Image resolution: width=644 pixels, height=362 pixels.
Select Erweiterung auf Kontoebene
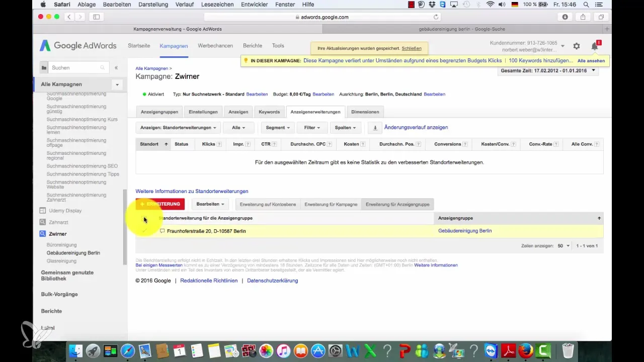pos(268,204)
